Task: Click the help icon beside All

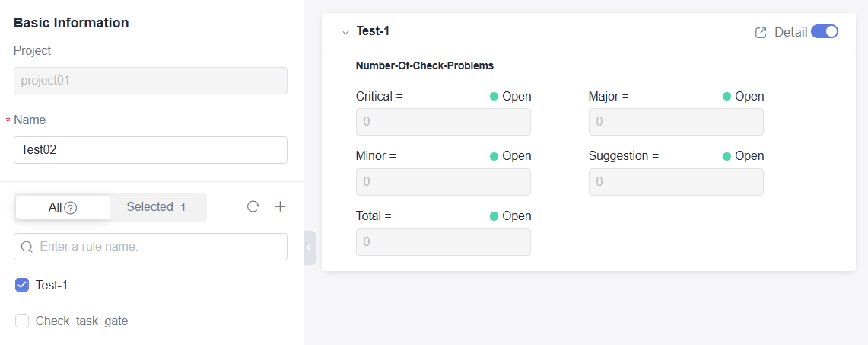Action: [x=71, y=207]
